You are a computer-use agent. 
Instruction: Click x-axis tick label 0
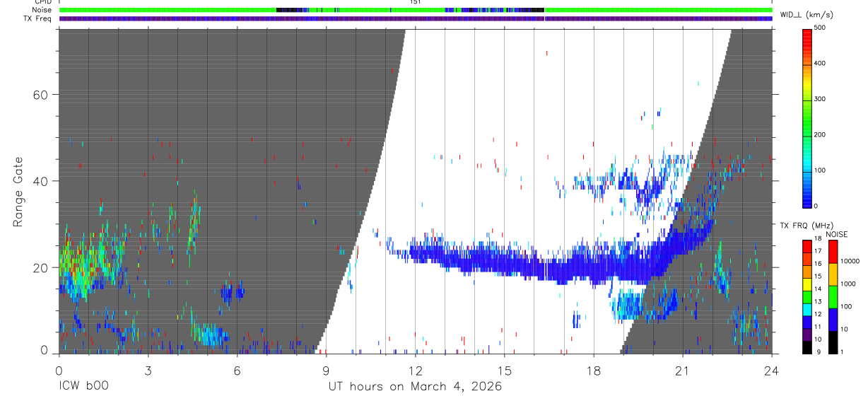click(x=59, y=370)
